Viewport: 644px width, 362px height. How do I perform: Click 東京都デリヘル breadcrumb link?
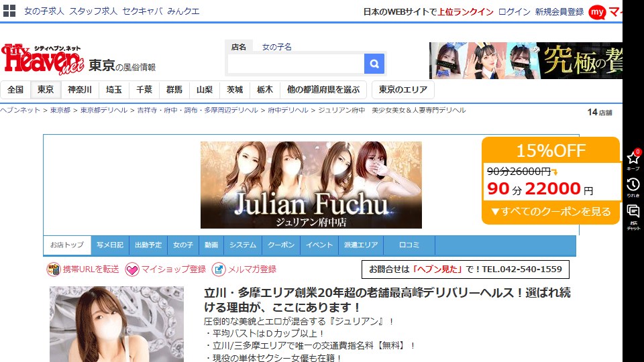(104, 110)
